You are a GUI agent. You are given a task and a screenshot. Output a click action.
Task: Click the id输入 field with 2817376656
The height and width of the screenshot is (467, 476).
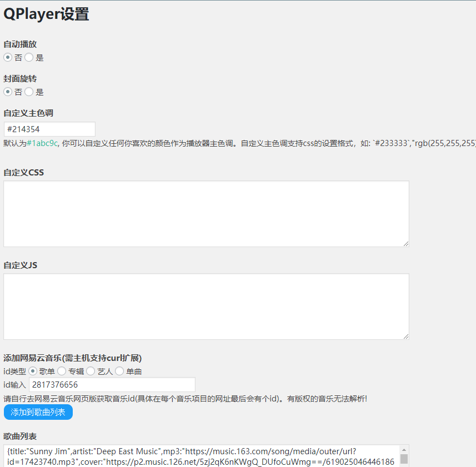(x=112, y=385)
